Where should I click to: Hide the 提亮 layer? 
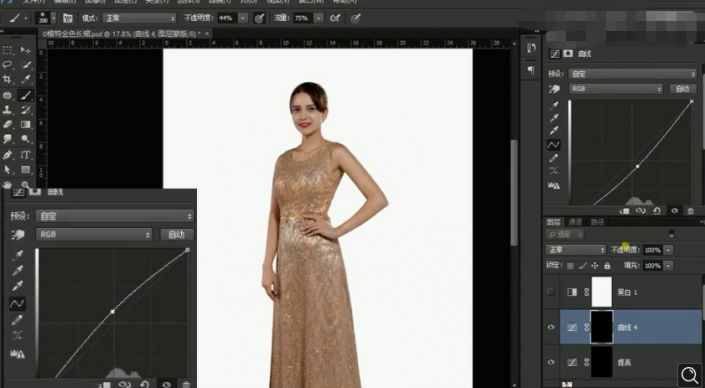point(551,362)
